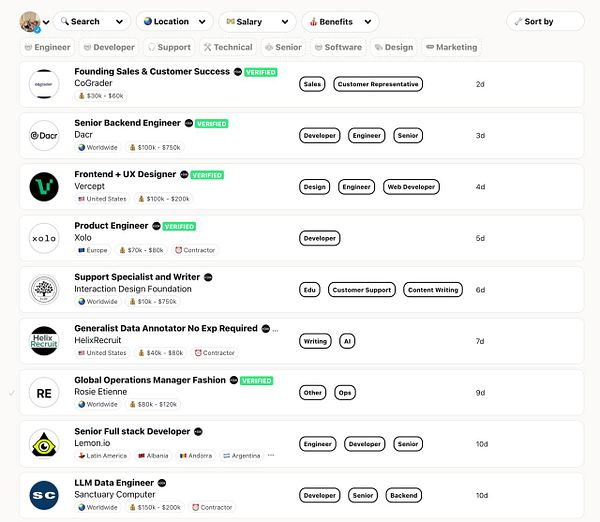Click Contractor chip on HelixRecruit job

[215, 353]
